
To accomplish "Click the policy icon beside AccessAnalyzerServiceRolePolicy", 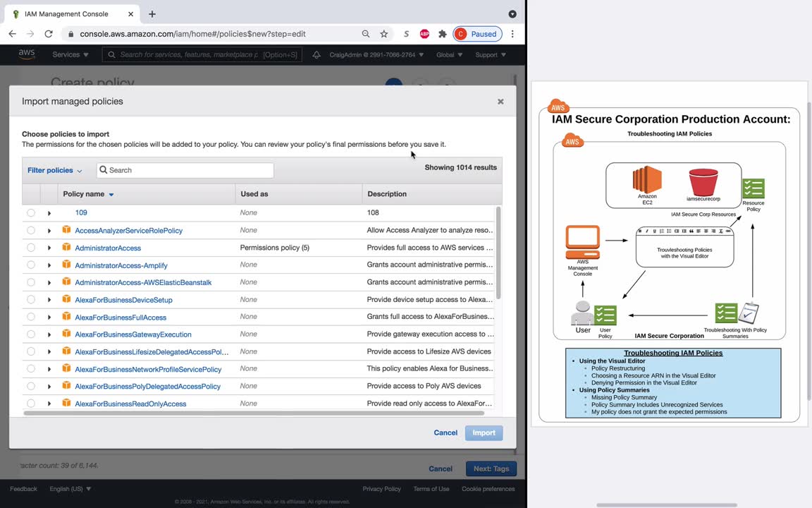I will [x=66, y=229].
